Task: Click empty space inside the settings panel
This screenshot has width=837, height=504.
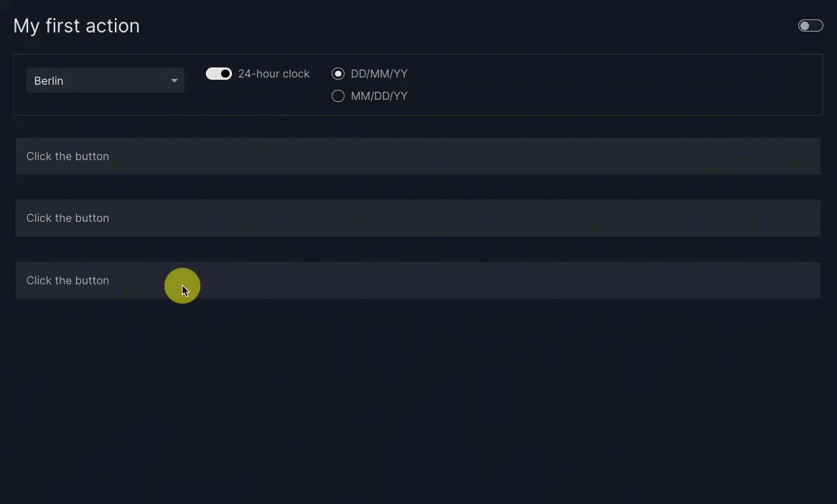Action: (610, 85)
